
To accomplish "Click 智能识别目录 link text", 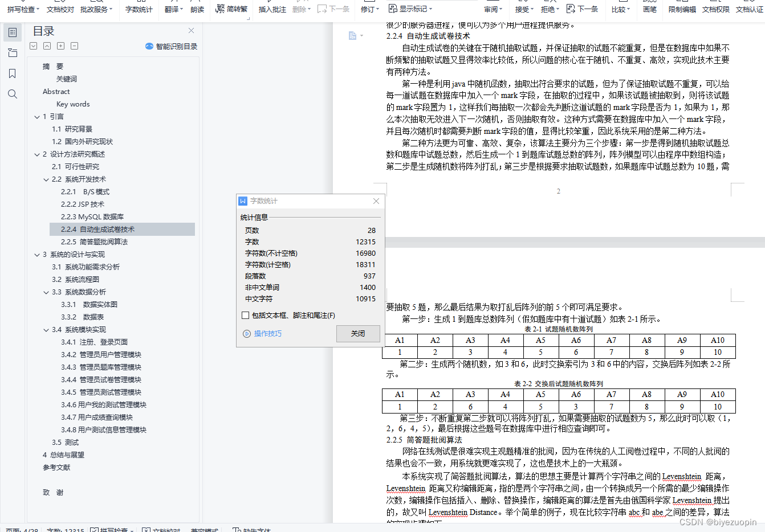I will (177, 46).
